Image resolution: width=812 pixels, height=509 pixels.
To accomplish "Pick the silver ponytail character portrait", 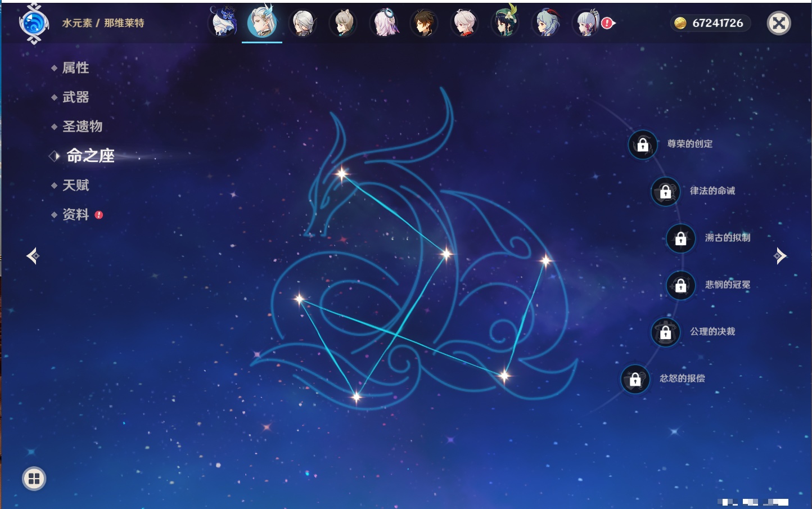I will [x=587, y=23].
